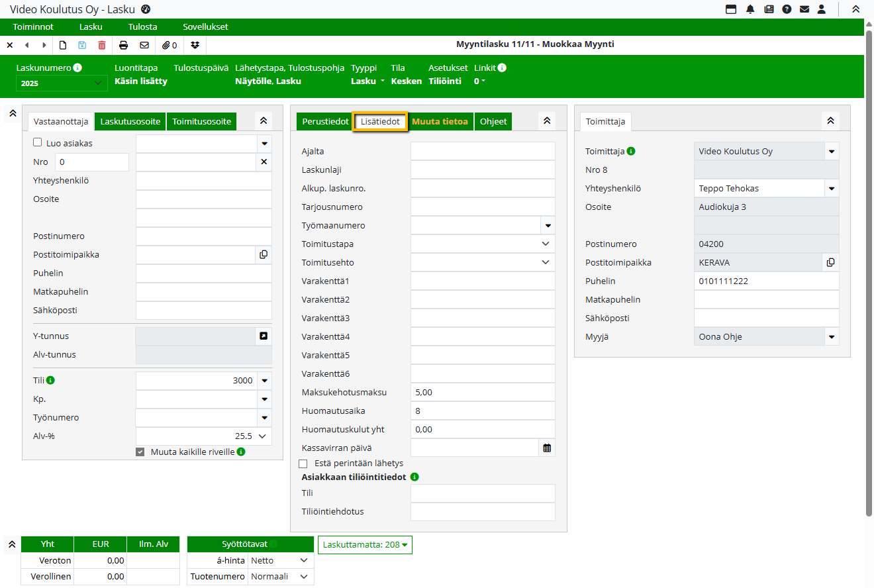Click the envelope send email icon
This screenshot has height=588, width=874.
click(x=144, y=45)
